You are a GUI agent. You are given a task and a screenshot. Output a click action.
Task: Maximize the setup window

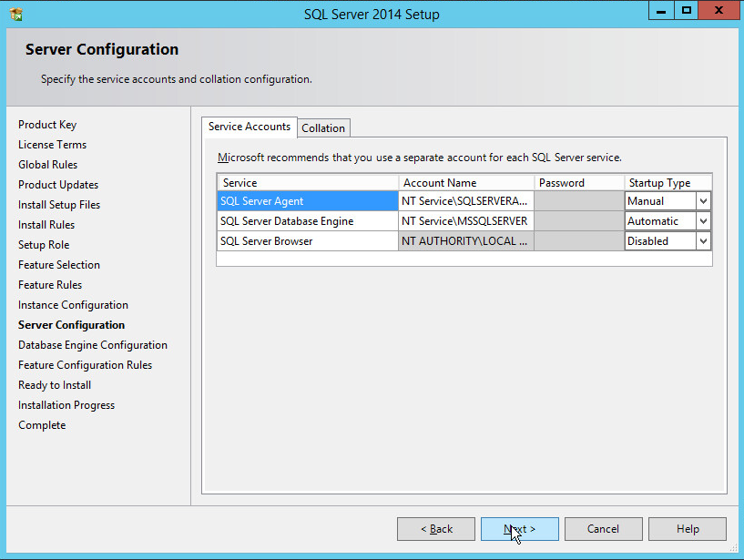point(687,11)
